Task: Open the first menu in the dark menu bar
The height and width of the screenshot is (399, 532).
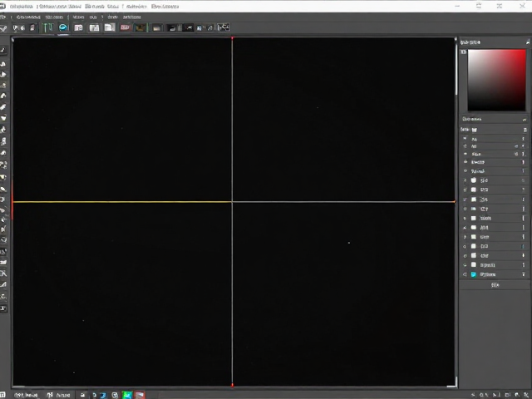Action: [x=27, y=17]
